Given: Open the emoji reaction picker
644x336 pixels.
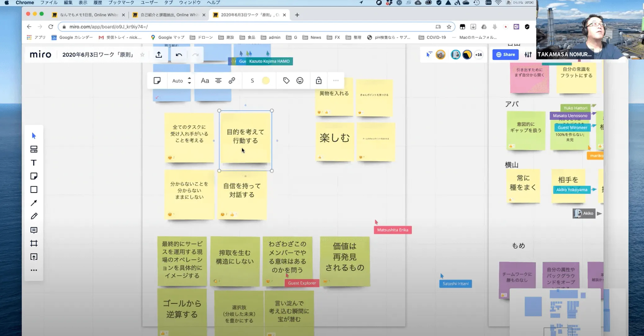Looking at the screenshot, I should pos(300,81).
